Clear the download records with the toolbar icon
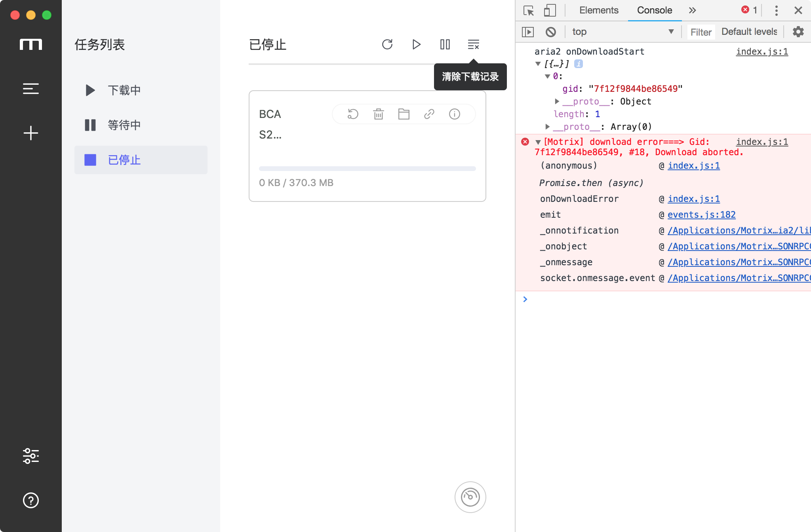Viewport: 811px width, 532px height. [474, 45]
